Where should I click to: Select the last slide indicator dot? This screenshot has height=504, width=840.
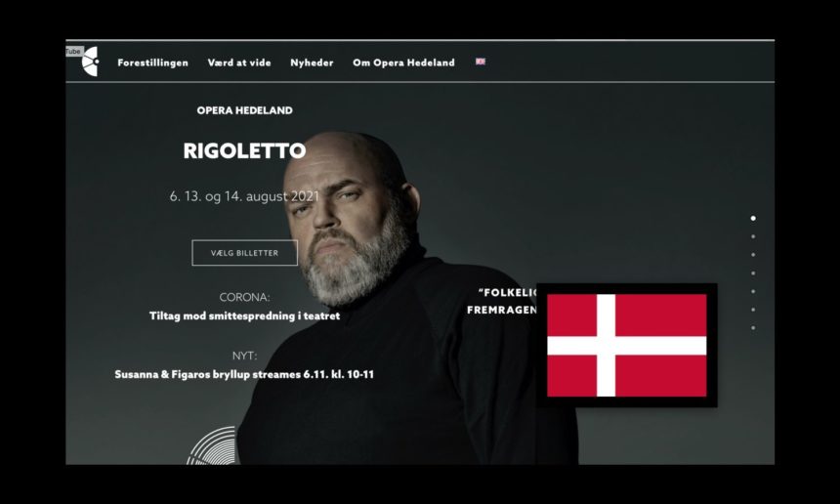[x=753, y=328]
